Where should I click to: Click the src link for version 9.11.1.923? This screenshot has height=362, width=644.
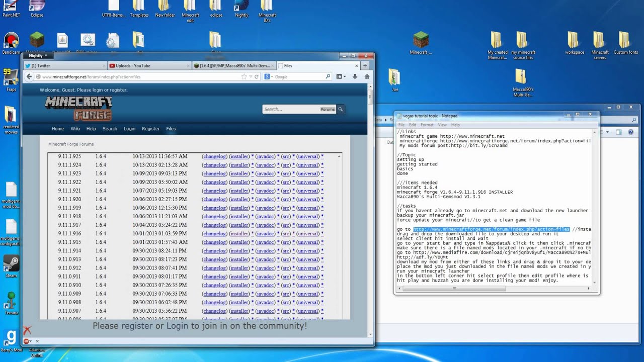point(286,173)
